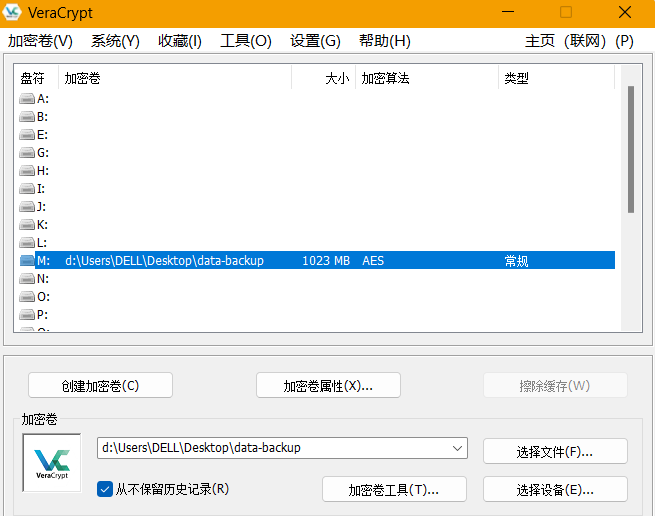
Task: Select drive H: icon in list
Action: coord(27,171)
